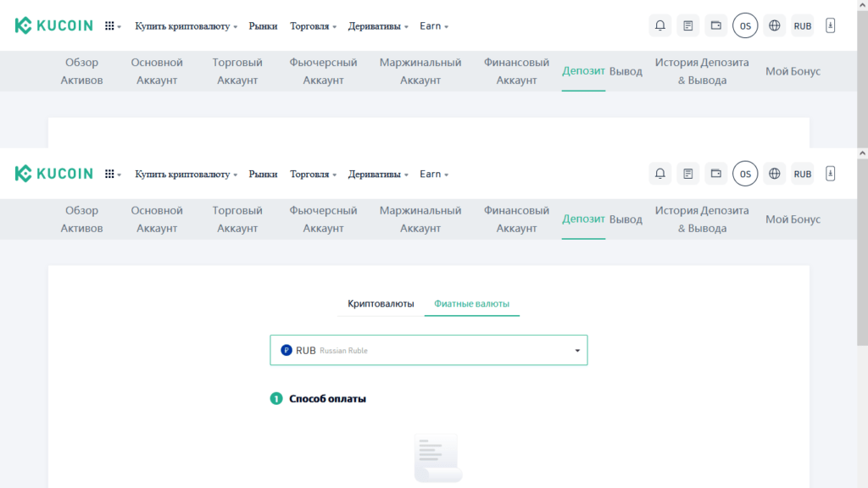Switch to the Криптовалюты tab

point(381,303)
